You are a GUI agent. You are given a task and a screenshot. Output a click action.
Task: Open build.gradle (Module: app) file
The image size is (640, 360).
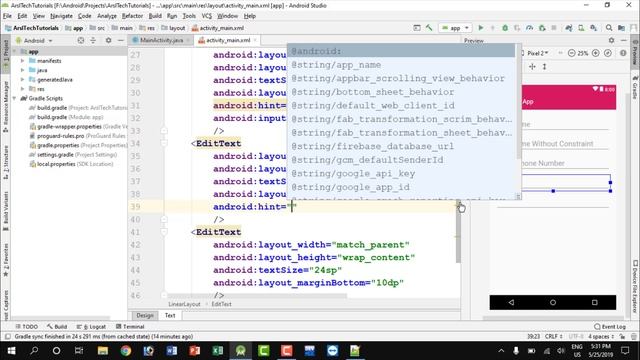pos(66,117)
